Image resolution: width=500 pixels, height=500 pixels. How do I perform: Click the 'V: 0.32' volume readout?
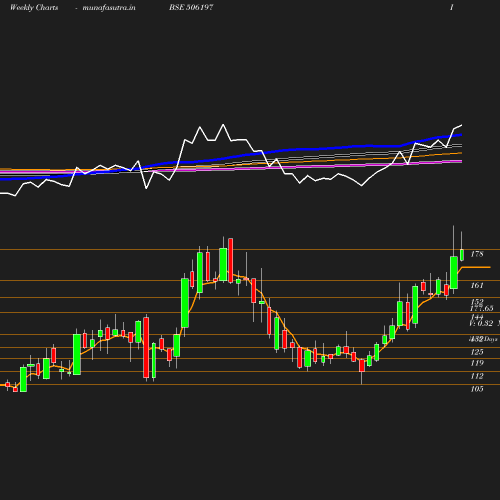tap(481, 323)
